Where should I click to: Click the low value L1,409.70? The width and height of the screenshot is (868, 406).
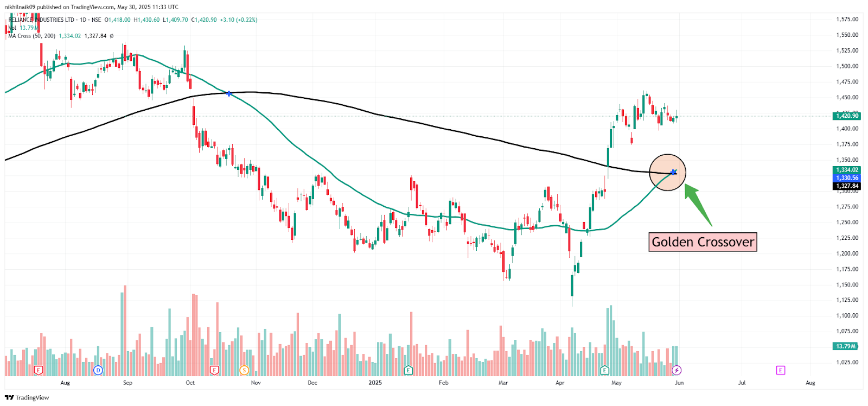tap(175, 20)
